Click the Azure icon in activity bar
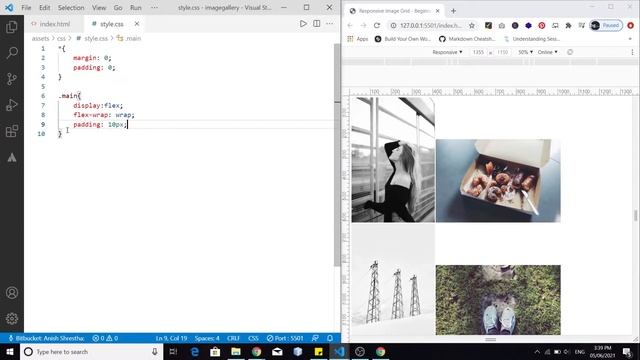Viewport: 640px width, 360px height. point(12,158)
